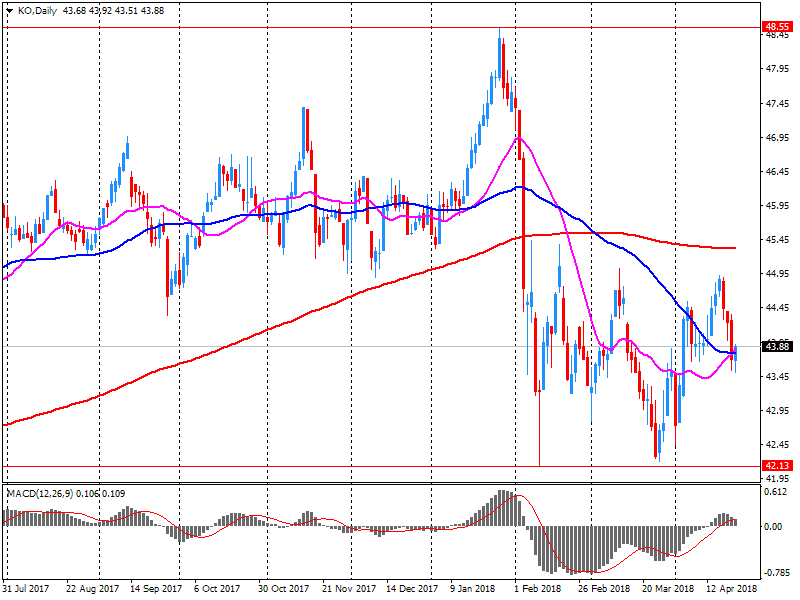The image size is (800, 600).
Task: Click the magenta moving average peak near February
Action: [517, 138]
